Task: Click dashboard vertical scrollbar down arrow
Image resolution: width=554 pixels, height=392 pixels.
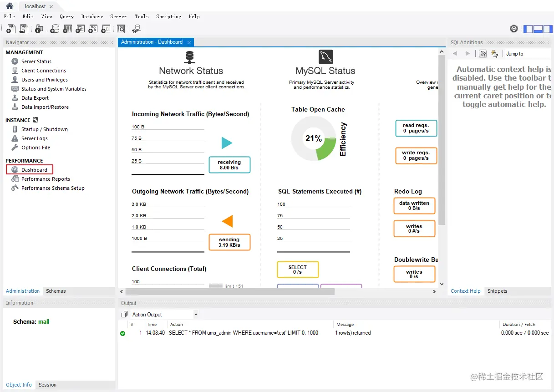Action: [x=442, y=284]
